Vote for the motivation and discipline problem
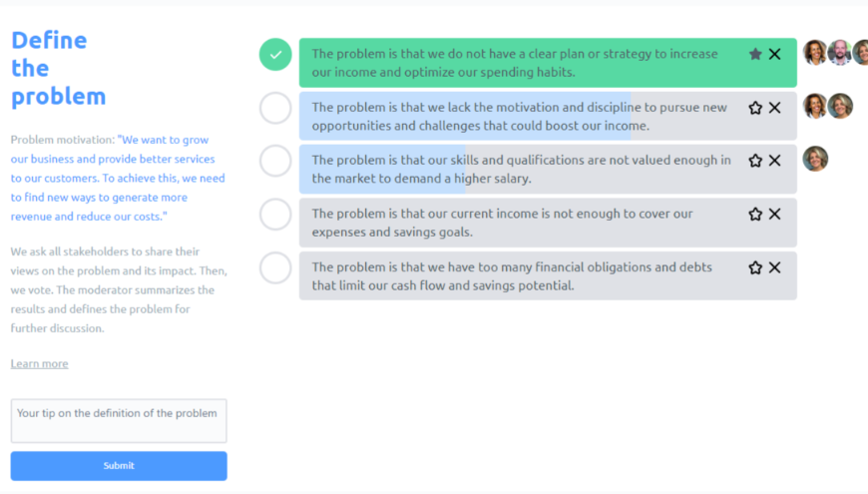The width and height of the screenshot is (868, 494). pyautogui.click(x=275, y=108)
